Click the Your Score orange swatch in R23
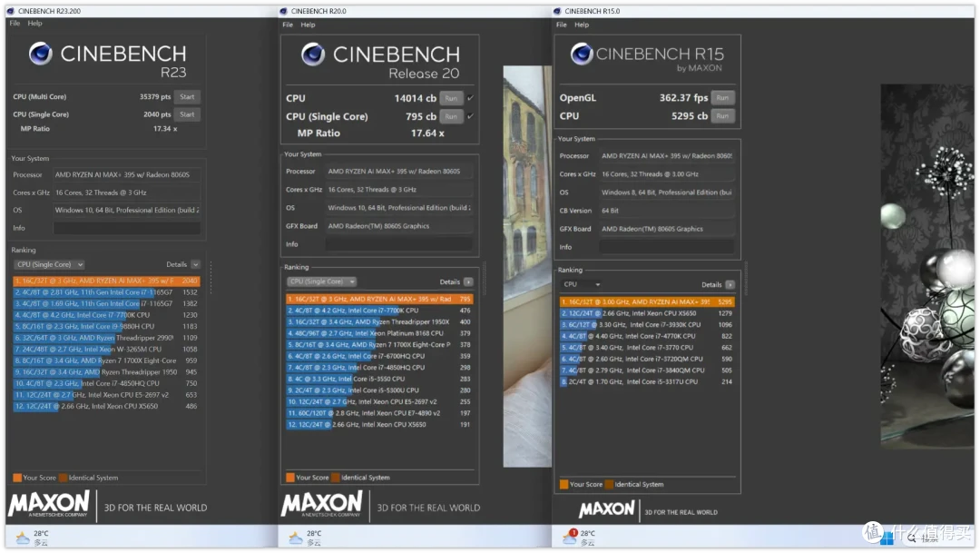The height and width of the screenshot is (553, 980). pyautogui.click(x=17, y=478)
